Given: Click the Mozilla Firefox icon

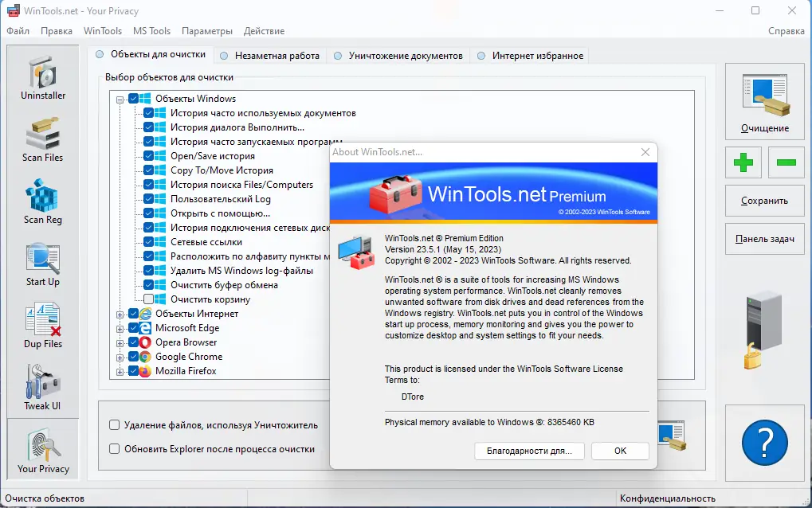Looking at the screenshot, I should [x=146, y=371].
